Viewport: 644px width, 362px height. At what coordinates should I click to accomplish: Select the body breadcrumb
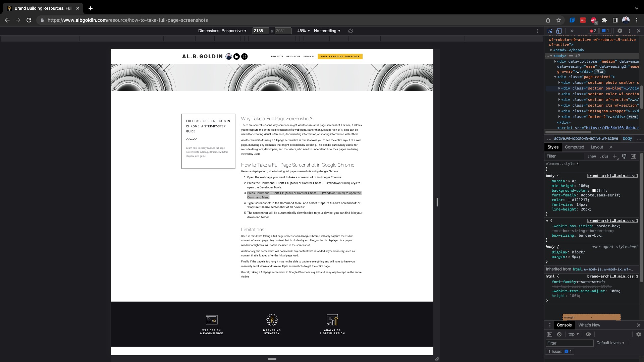click(x=627, y=138)
